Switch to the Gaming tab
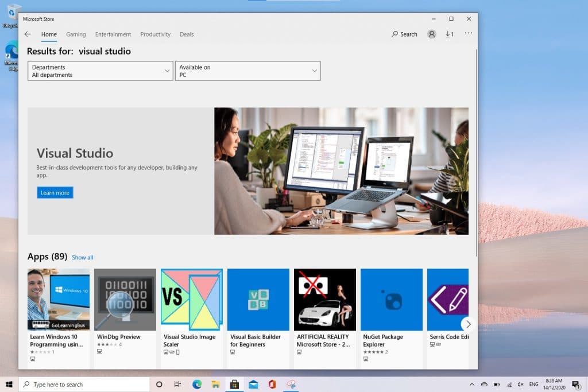This screenshot has height=392, width=588. coord(76,34)
